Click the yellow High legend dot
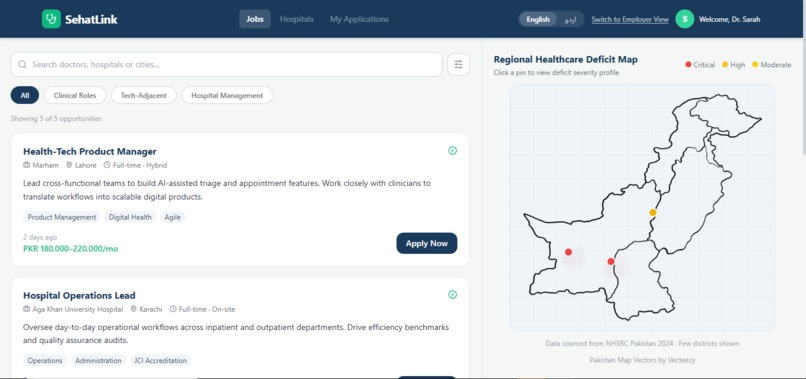 coord(725,64)
